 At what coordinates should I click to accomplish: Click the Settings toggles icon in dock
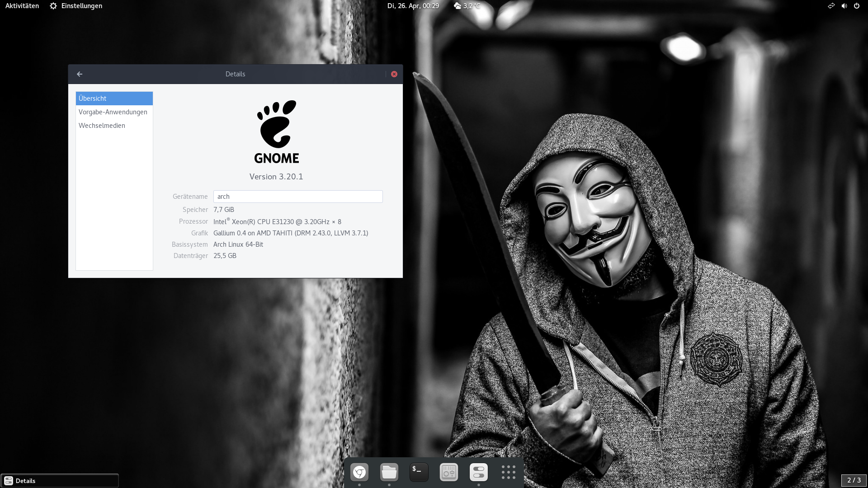click(x=479, y=473)
